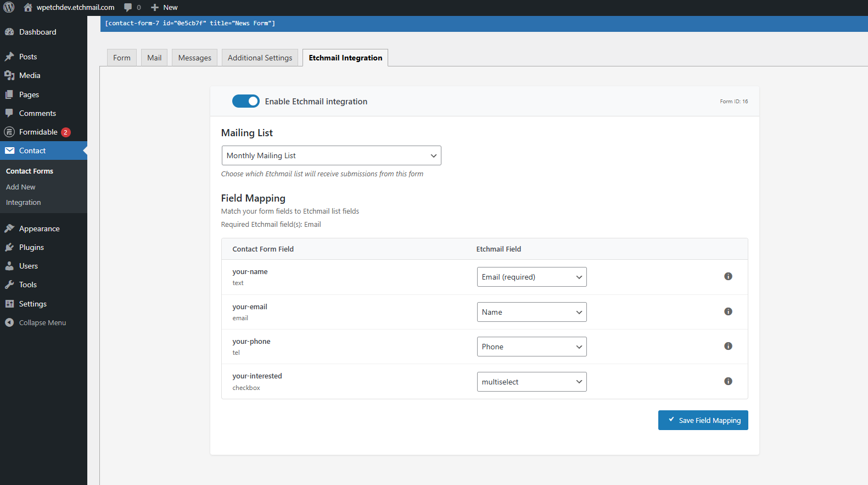Click Save Field Mapping button
868x485 pixels.
pos(703,420)
